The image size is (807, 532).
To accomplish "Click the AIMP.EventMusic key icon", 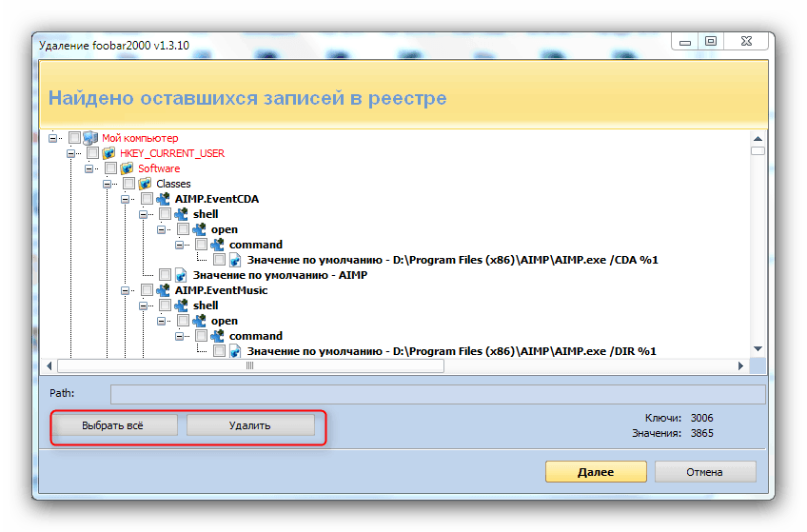I will pyautogui.click(x=163, y=290).
